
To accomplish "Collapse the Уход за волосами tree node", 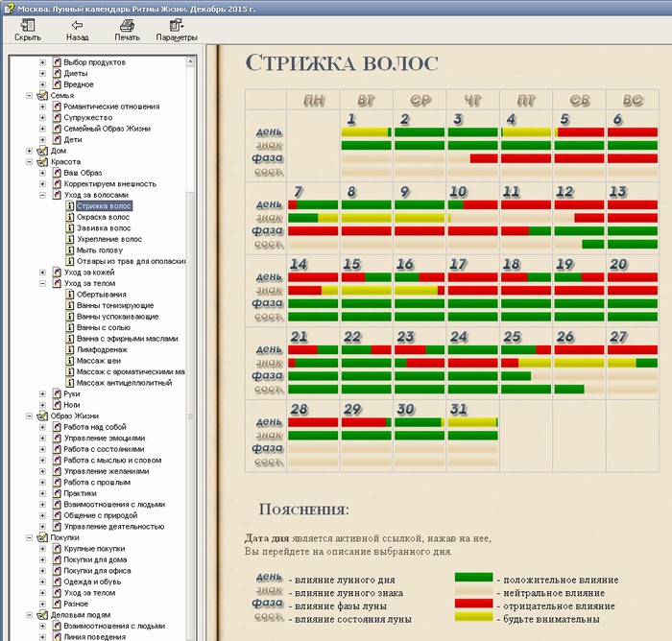I will pos(43,195).
